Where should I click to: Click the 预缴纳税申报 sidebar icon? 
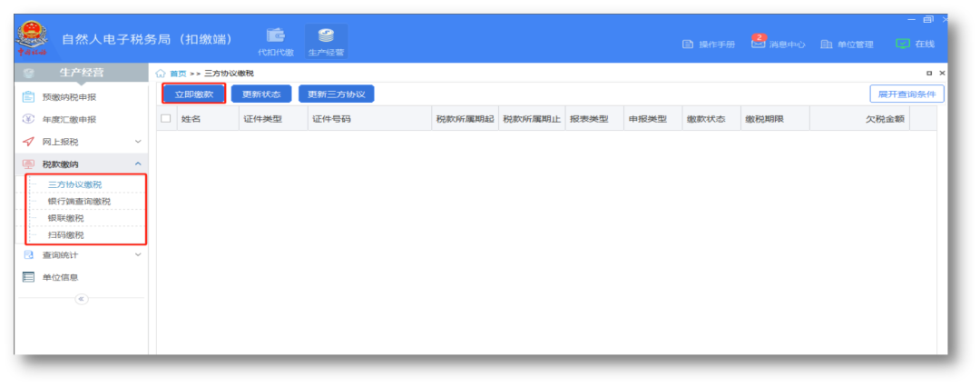tap(28, 97)
